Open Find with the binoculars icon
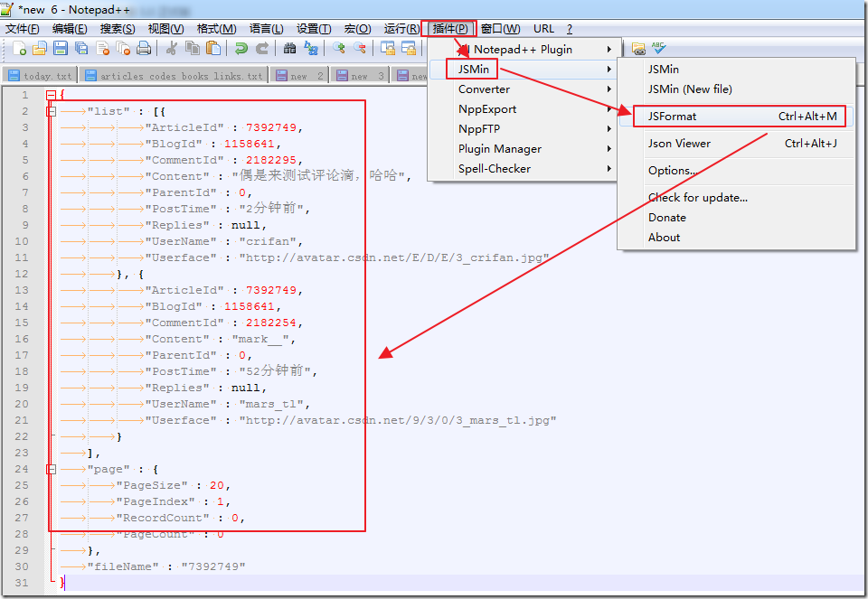 pos(289,49)
